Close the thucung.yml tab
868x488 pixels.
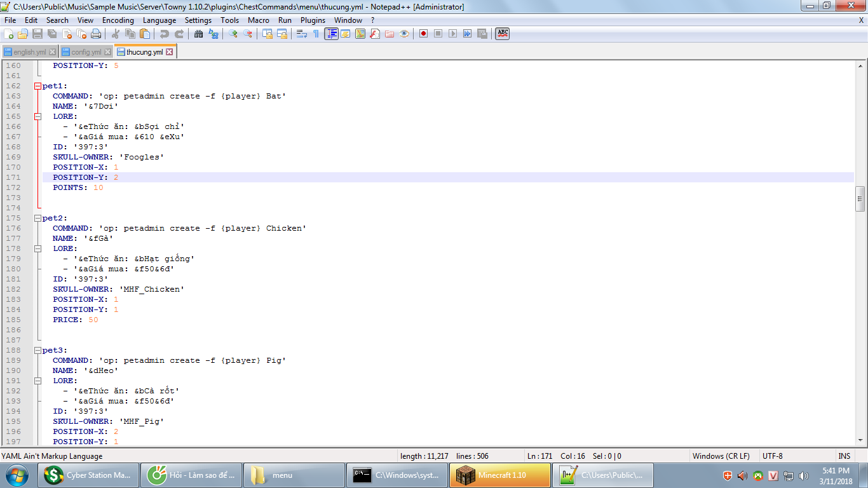tap(170, 52)
